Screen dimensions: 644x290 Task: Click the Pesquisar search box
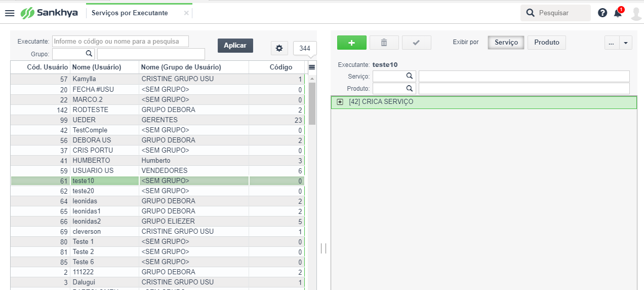coord(555,13)
